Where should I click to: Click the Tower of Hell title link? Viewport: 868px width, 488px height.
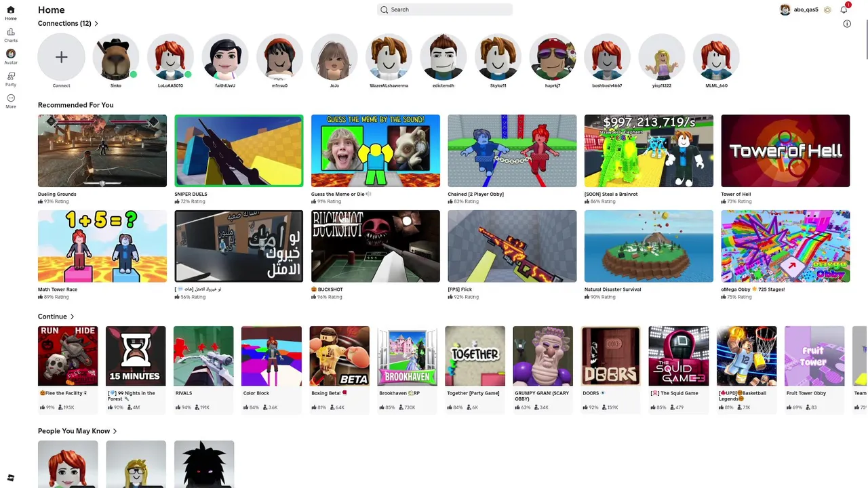pyautogui.click(x=736, y=195)
